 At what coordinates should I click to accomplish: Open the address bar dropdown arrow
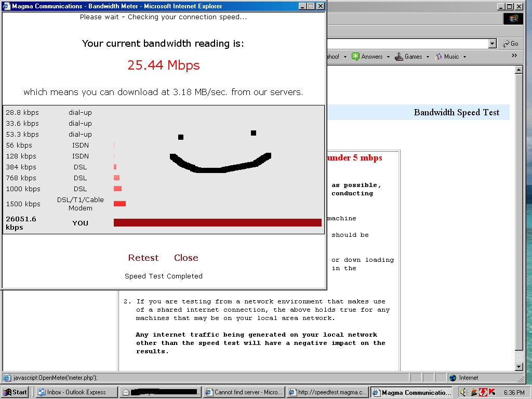[493, 44]
